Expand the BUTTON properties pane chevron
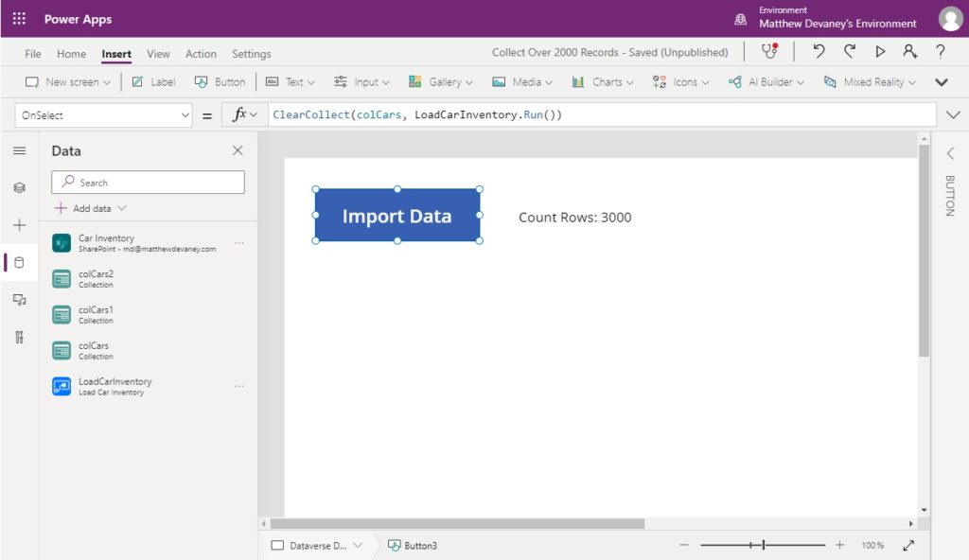The width and height of the screenshot is (969, 560). (950, 152)
